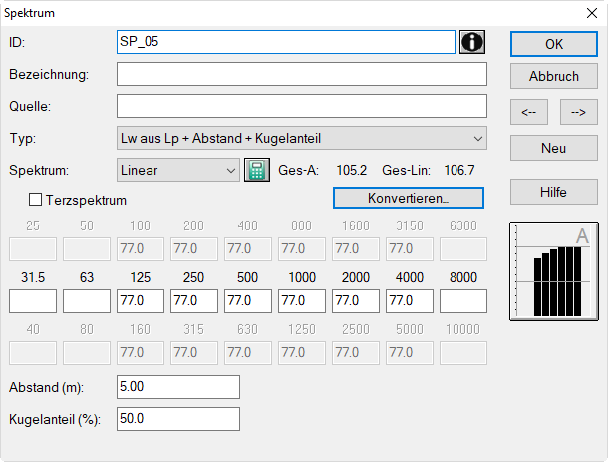Click the A-weighted spectrum chart thumbnail
This screenshot has height=462, width=608.
click(554, 272)
